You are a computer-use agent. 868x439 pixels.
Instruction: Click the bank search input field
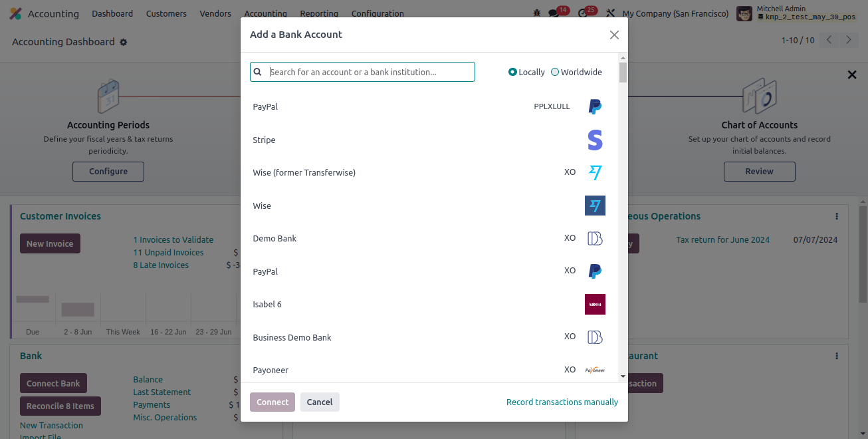click(362, 72)
